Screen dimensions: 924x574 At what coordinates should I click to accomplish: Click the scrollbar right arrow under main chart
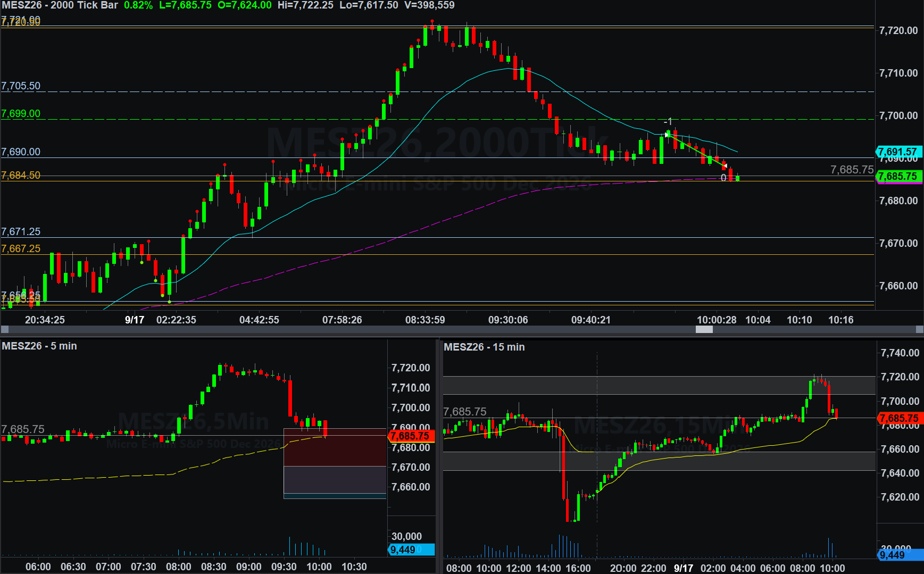pos(919,329)
